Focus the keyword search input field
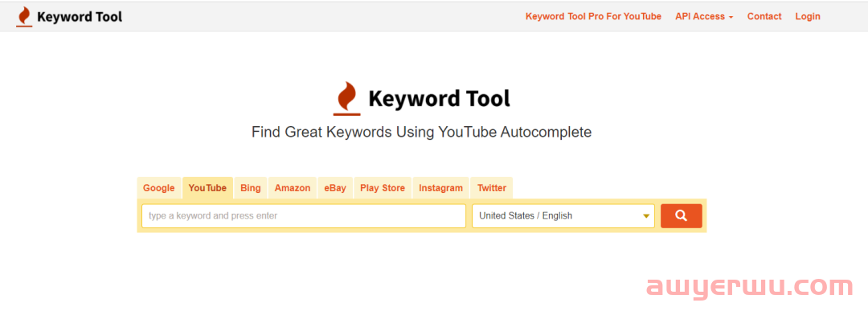 303,216
